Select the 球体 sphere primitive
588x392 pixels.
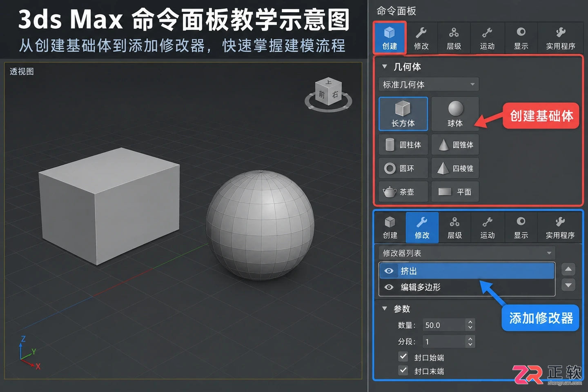point(455,114)
